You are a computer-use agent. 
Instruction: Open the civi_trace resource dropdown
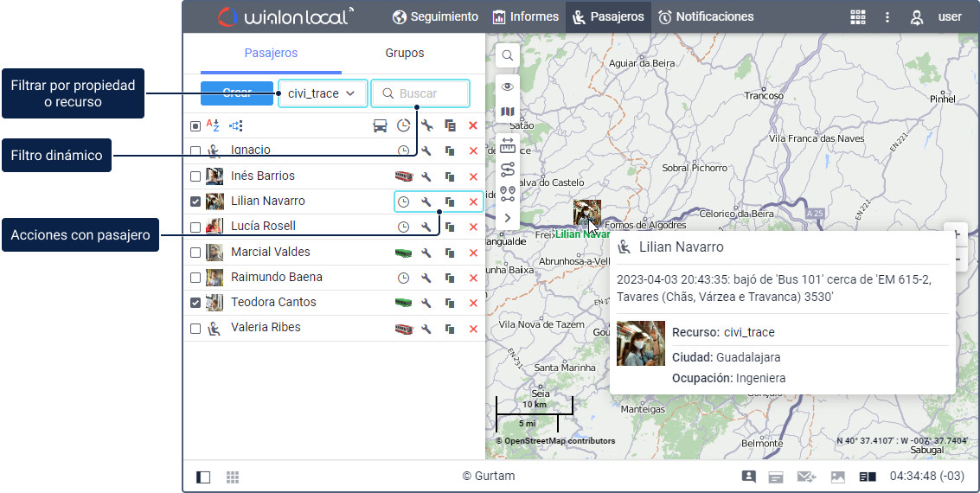322,93
